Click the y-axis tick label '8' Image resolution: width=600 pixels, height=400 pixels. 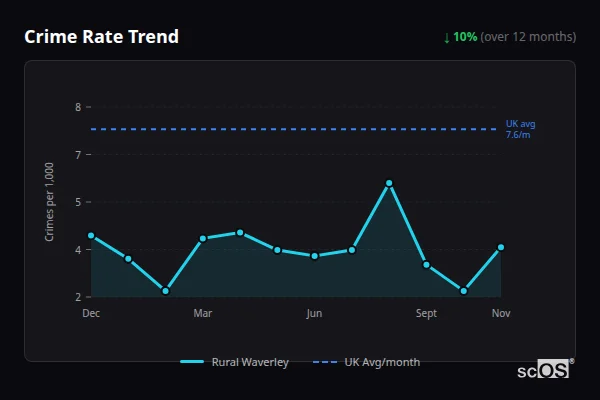coord(78,107)
